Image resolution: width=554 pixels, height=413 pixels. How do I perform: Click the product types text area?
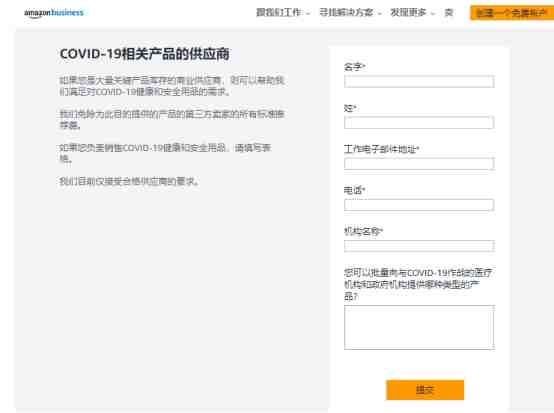[419, 328]
